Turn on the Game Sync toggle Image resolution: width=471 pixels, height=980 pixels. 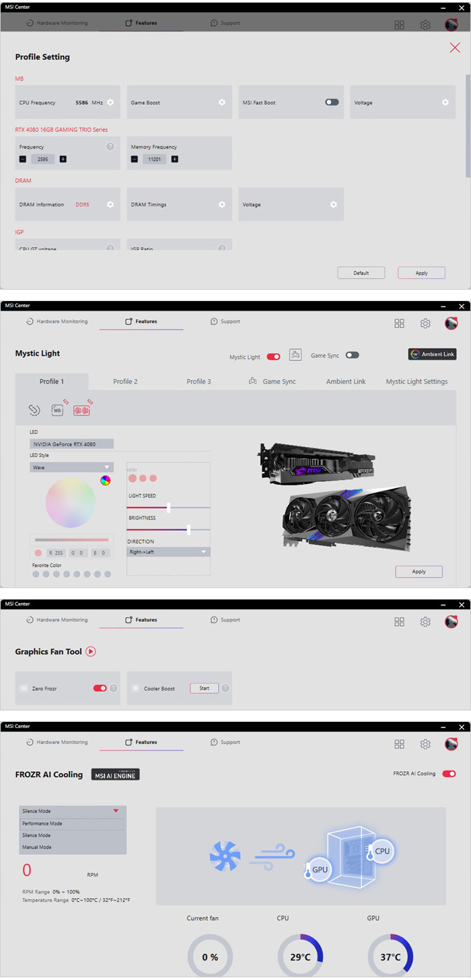pyautogui.click(x=352, y=356)
